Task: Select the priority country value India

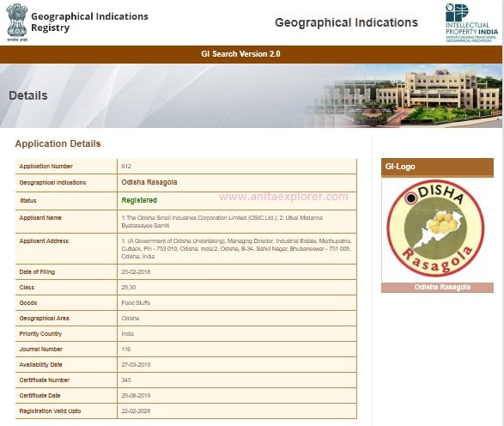Action: (128, 333)
